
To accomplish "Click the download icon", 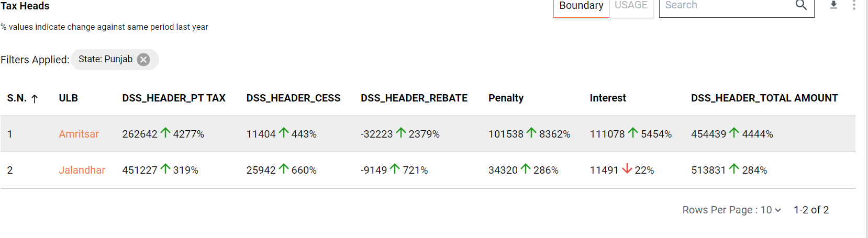I will (x=833, y=5).
